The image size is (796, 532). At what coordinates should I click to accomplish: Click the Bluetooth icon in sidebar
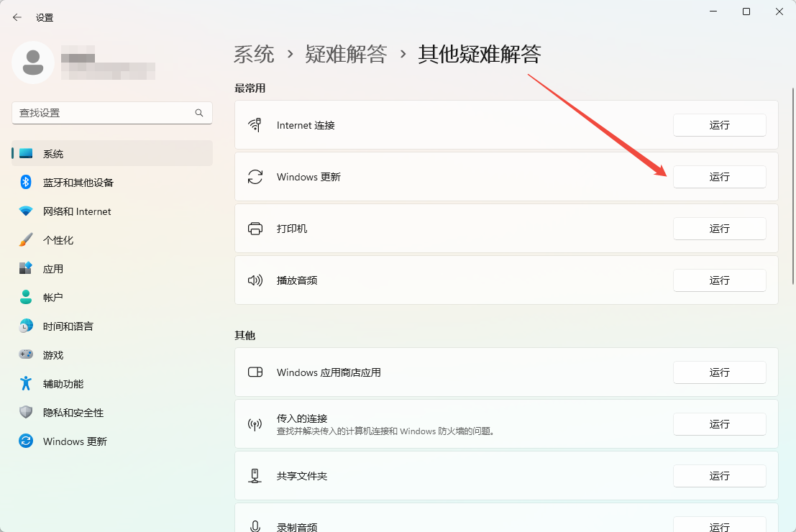[x=26, y=182]
